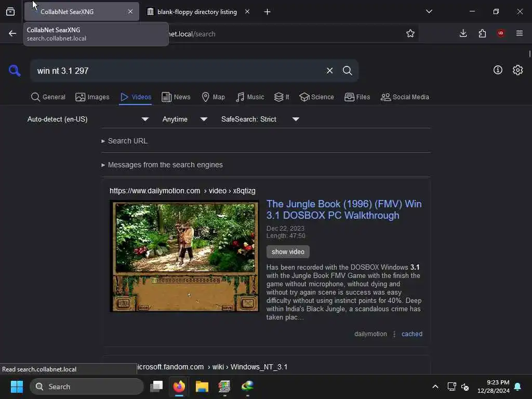
Task: Click the show video button
Action: (288, 252)
